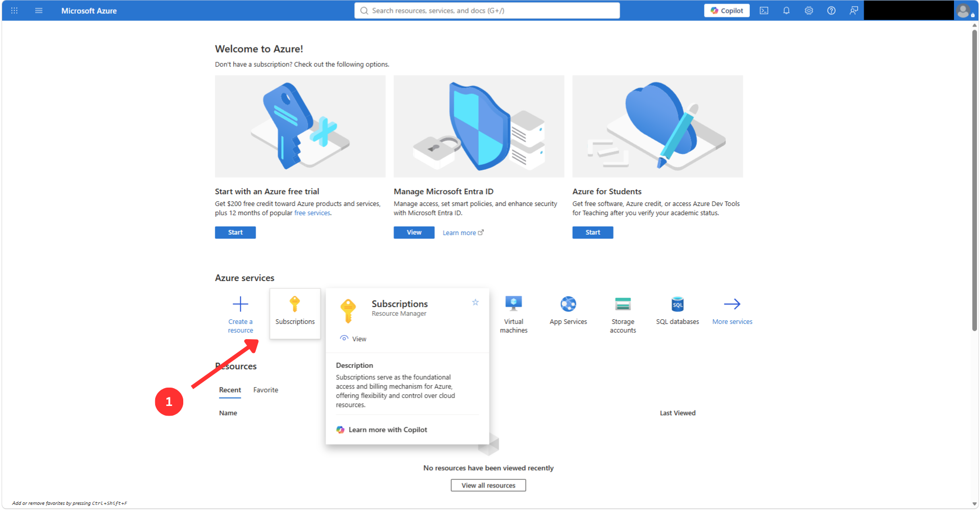Open the app launcher grid icon
980x510 pixels.
14,11
